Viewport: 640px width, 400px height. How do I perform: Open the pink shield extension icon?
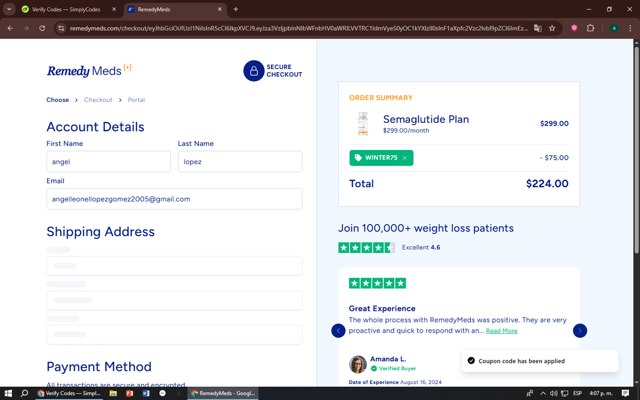coord(574,28)
